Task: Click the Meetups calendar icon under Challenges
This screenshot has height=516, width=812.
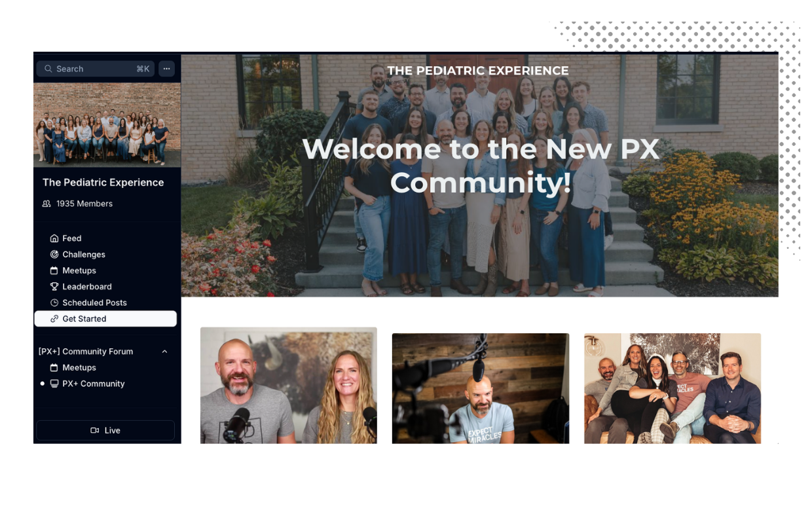Action: coord(54,270)
